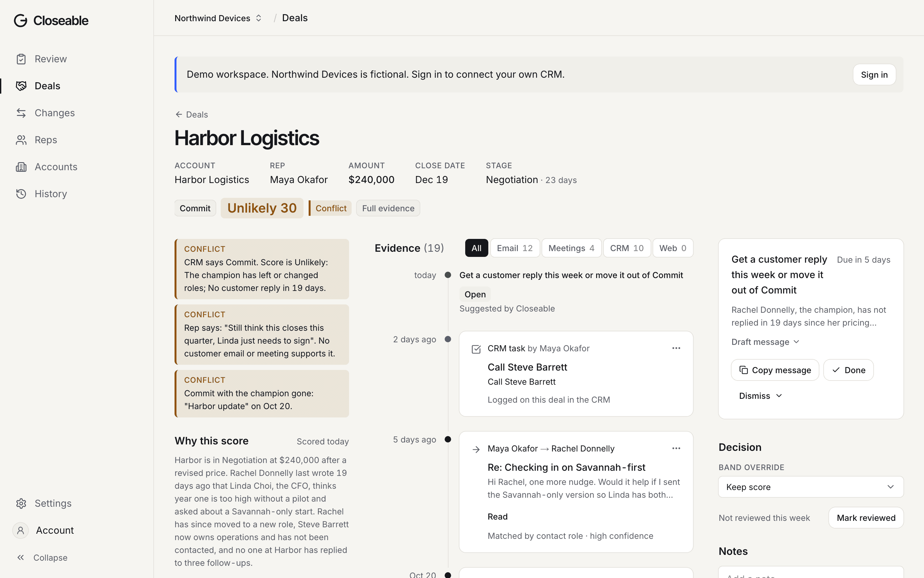Image resolution: width=924 pixels, height=578 pixels.
Task: Open the 'Re: Checking in on Savannah-first' email
Action: tap(566, 468)
